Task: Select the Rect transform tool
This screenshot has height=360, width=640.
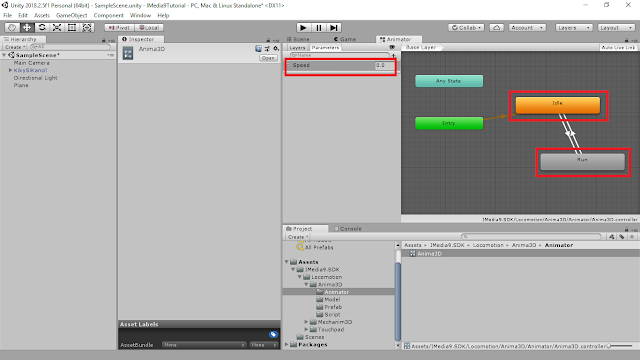Action: point(72,27)
